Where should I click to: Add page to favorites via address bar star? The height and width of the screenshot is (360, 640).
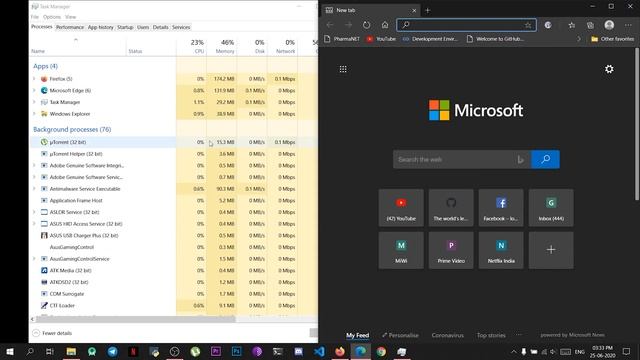(x=528, y=25)
